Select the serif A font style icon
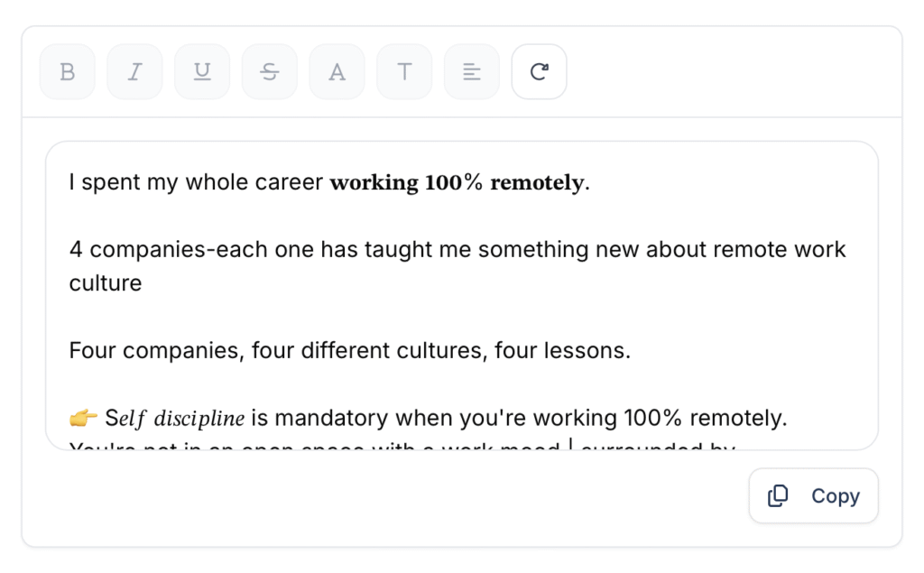924x573 pixels. pyautogui.click(x=337, y=72)
